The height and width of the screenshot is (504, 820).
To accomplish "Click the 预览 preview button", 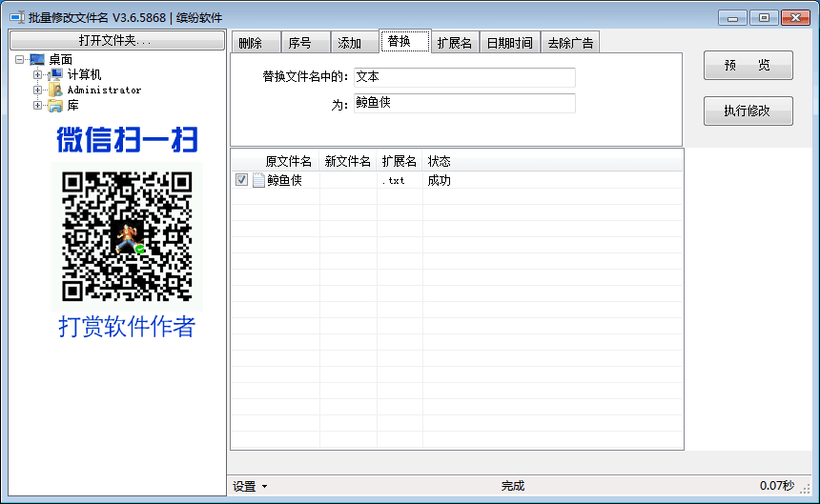I will point(748,66).
